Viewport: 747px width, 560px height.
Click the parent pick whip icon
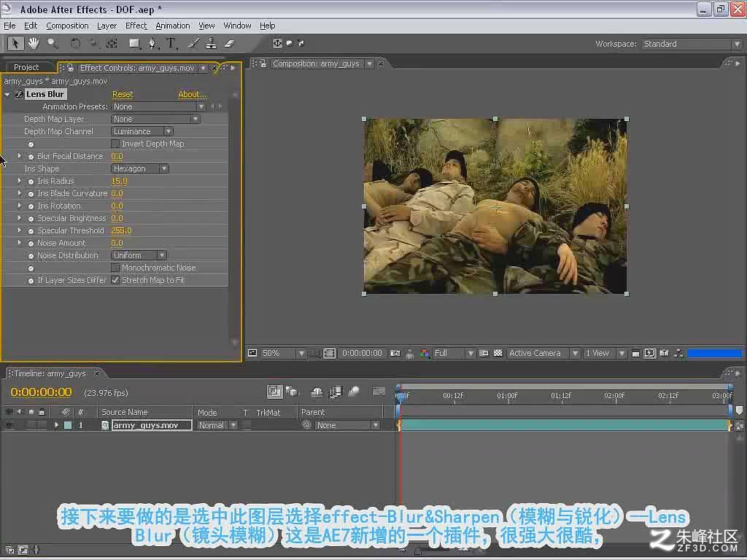[307, 425]
